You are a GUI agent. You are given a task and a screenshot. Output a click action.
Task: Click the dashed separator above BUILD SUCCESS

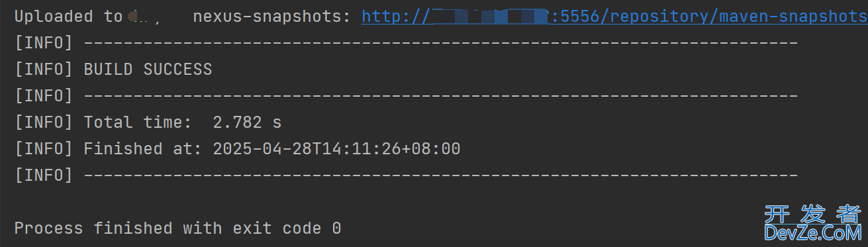pyautogui.click(x=441, y=43)
